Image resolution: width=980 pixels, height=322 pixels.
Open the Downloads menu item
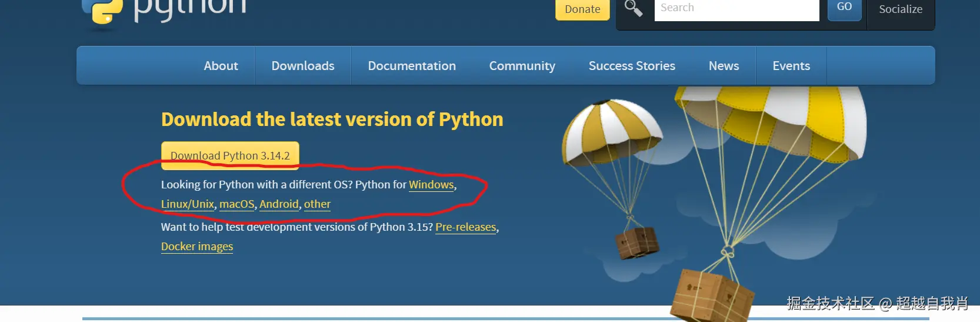tap(303, 66)
